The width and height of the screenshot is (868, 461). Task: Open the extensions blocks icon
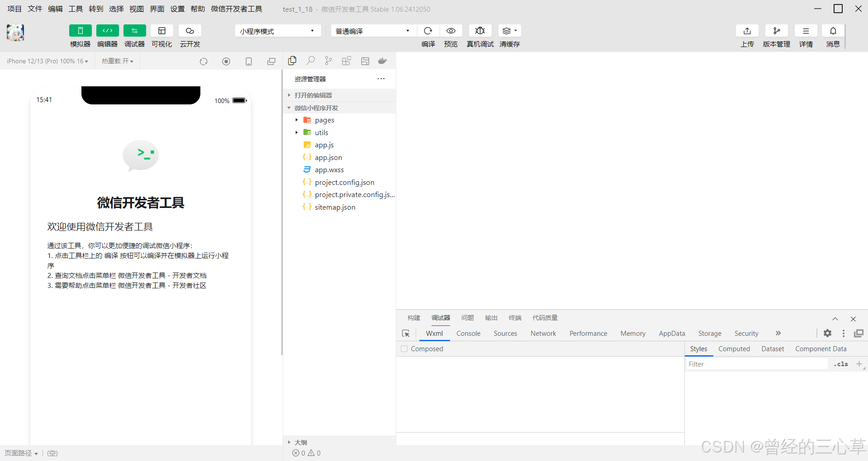pyautogui.click(x=346, y=61)
